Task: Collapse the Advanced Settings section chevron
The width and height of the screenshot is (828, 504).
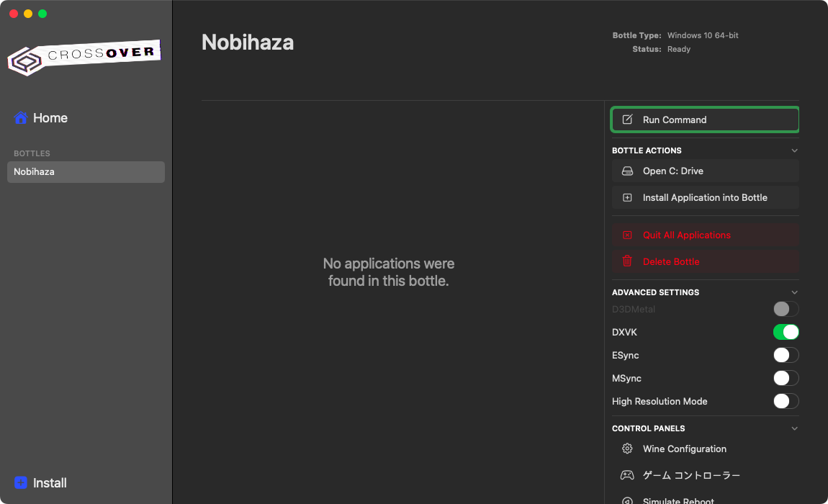Action: [794, 292]
